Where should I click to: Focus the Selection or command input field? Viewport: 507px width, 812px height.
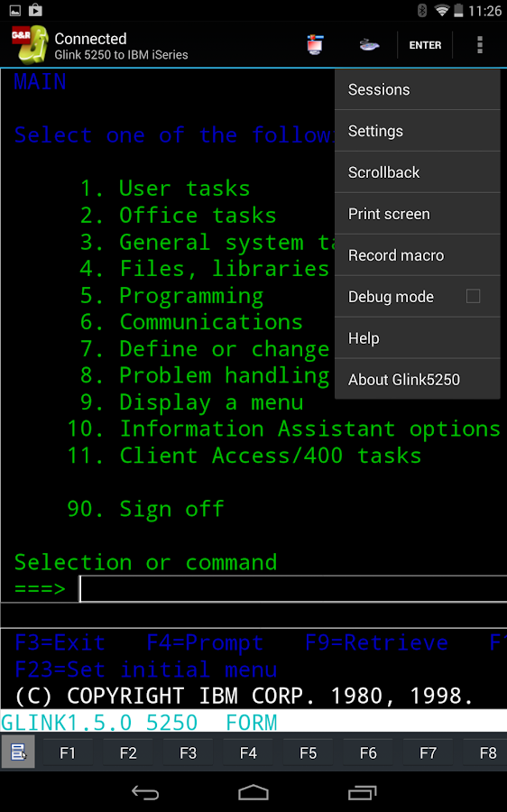tap(292, 589)
